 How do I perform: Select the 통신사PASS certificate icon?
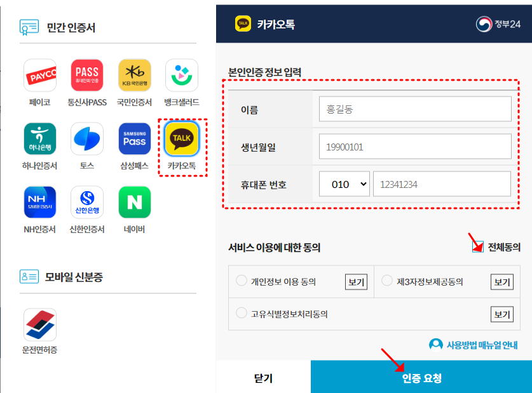[86, 75]
